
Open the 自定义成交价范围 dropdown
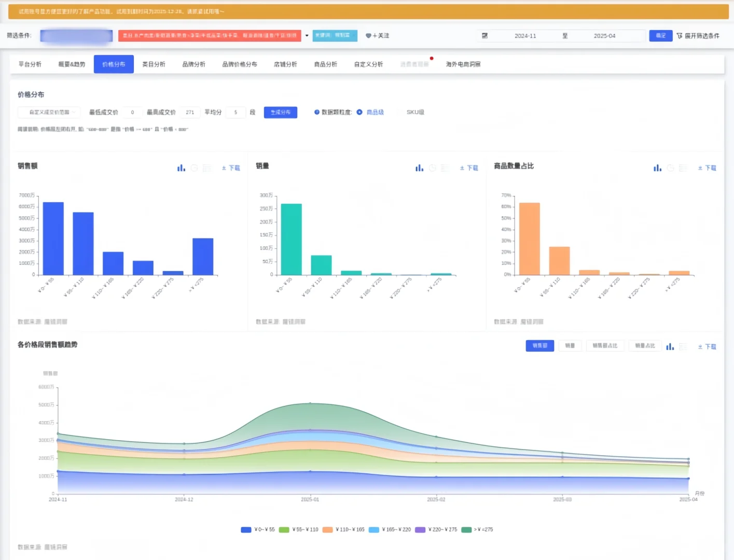[49, 112]
